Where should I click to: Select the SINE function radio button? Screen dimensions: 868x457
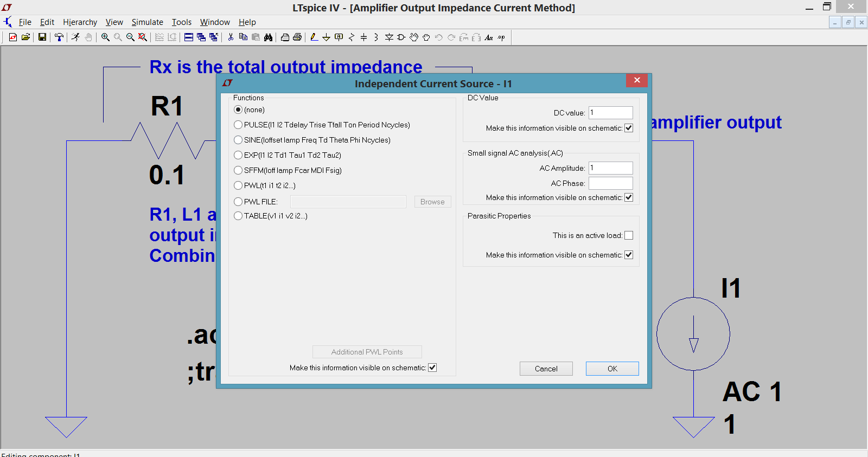point(238,140)
